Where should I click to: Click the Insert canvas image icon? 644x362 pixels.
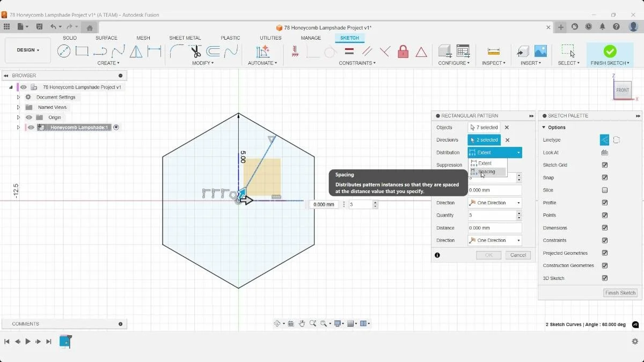(540, 51)
